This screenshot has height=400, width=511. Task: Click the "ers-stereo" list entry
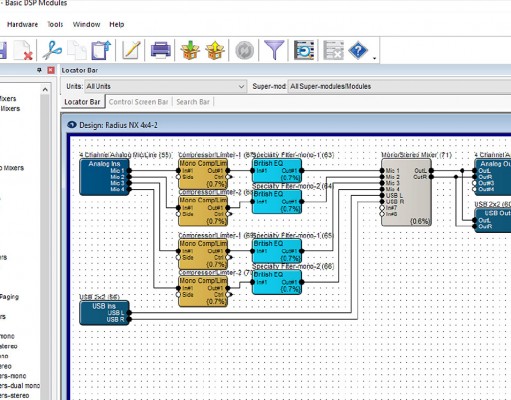tap(15, 396)
